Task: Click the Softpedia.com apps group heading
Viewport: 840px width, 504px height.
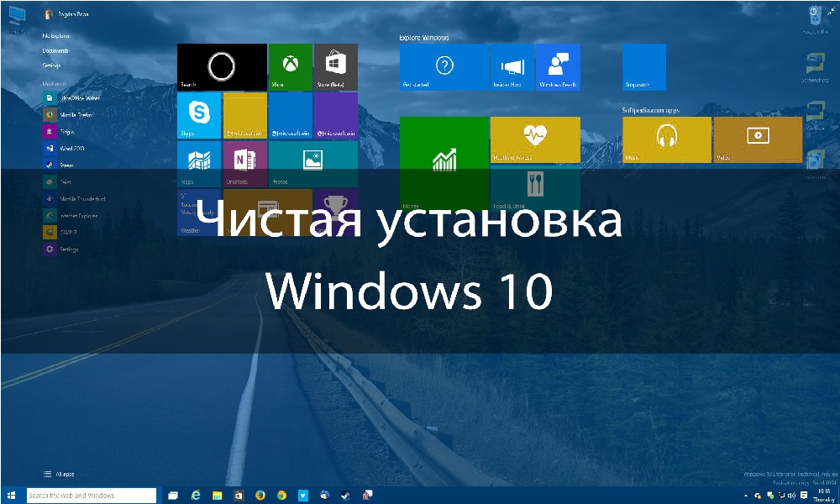Action: (x=650, y=110)
